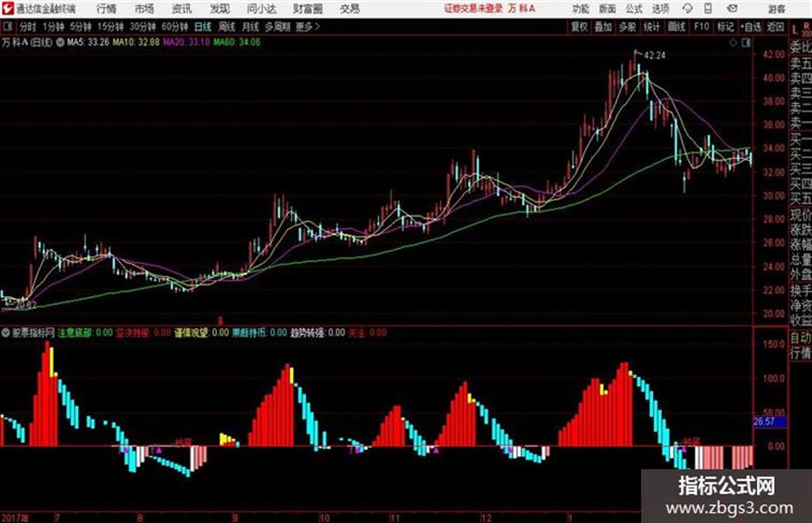Click the month 12 timeline marker
The width and height of the screenshot is (812, 523).
coord(486,517)
